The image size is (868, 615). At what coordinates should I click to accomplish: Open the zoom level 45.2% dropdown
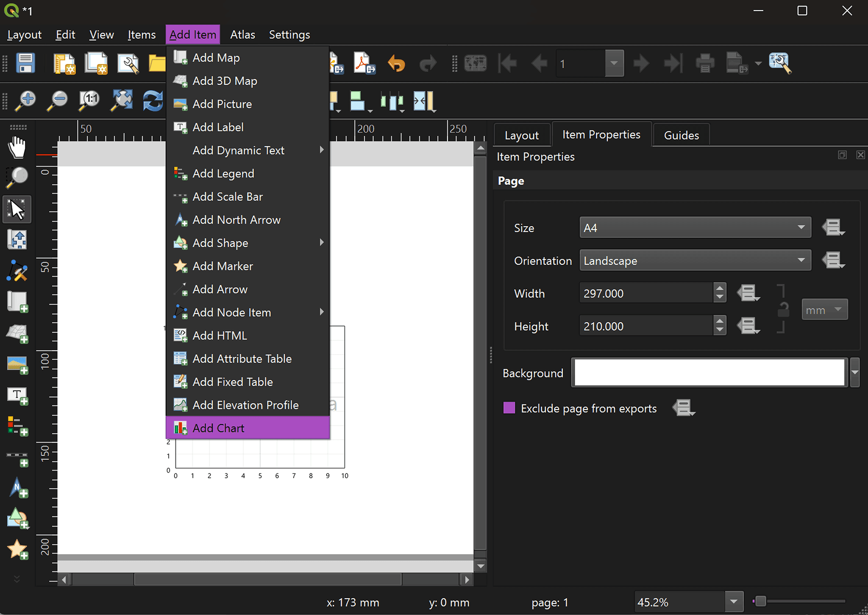pyautogui.click(x=734, y=602)
